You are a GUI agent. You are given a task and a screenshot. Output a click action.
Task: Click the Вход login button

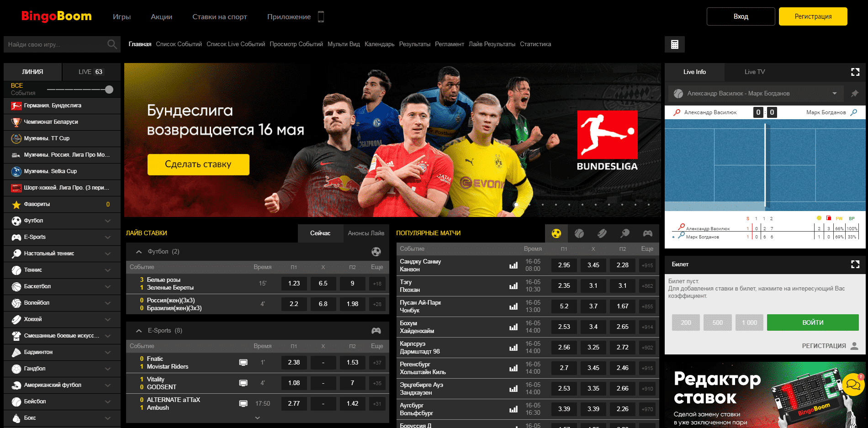point(741,16)
